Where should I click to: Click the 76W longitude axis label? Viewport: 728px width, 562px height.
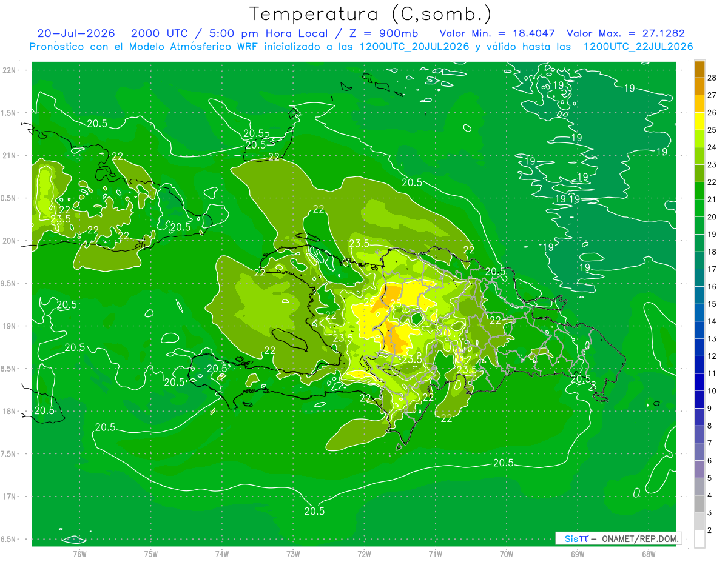click(x=79, y=554)
